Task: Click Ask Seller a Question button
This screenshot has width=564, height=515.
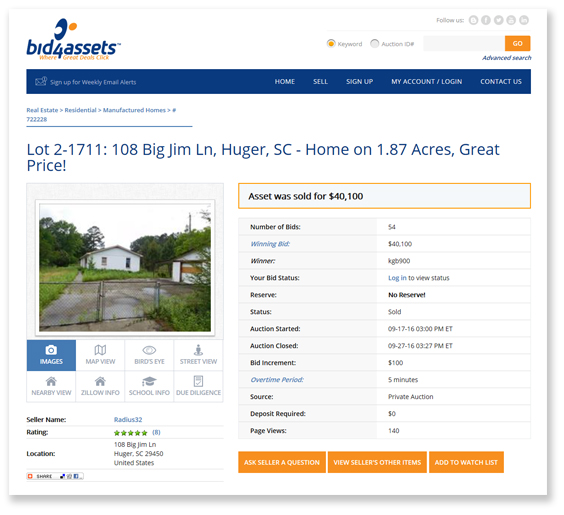Action: (x=282, y=462)
